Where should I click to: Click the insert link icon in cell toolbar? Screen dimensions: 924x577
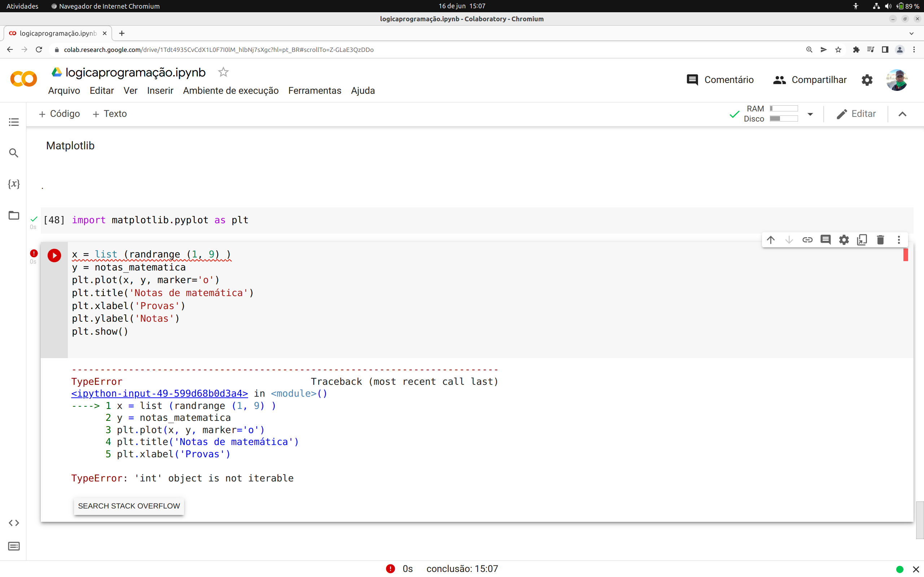tap(807, 239)
